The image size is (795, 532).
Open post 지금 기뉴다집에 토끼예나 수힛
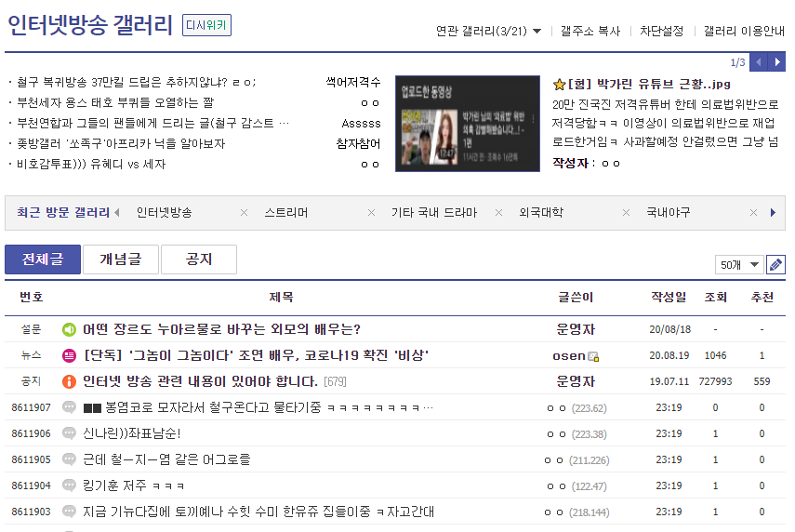click(x=258, y=512)
